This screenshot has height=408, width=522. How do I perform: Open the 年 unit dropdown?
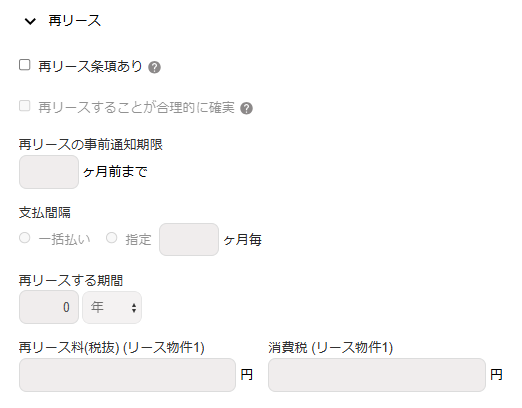[x=112, y=307]
